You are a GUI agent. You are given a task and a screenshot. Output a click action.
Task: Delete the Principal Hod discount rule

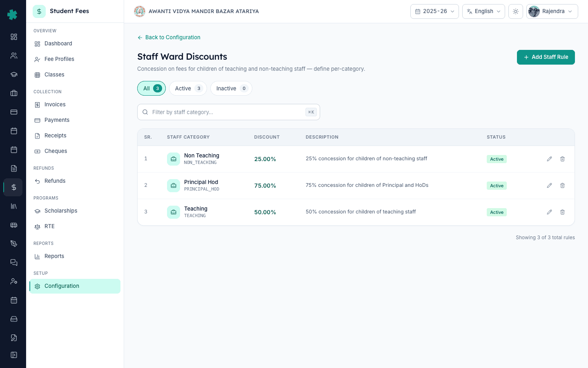tap(562, 186)
